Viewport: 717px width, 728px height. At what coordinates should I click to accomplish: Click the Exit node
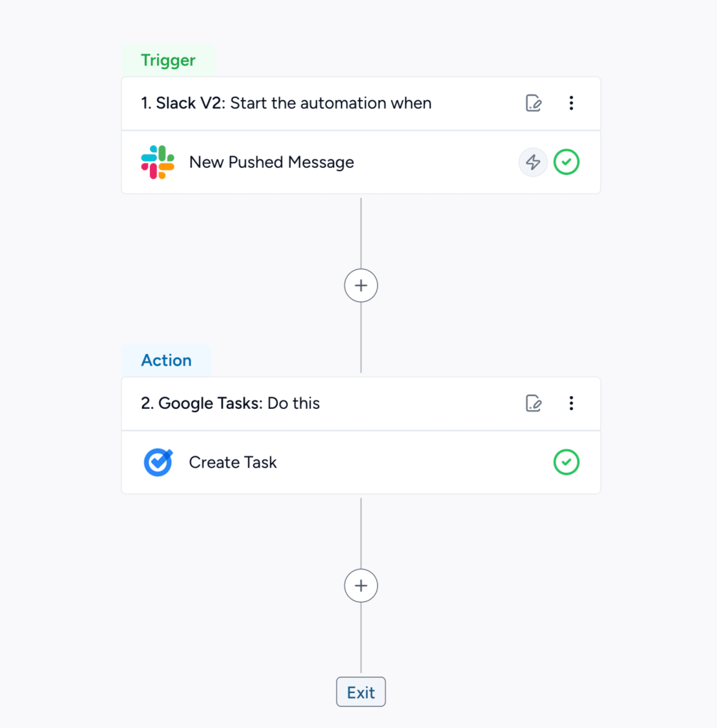(361, 692)
